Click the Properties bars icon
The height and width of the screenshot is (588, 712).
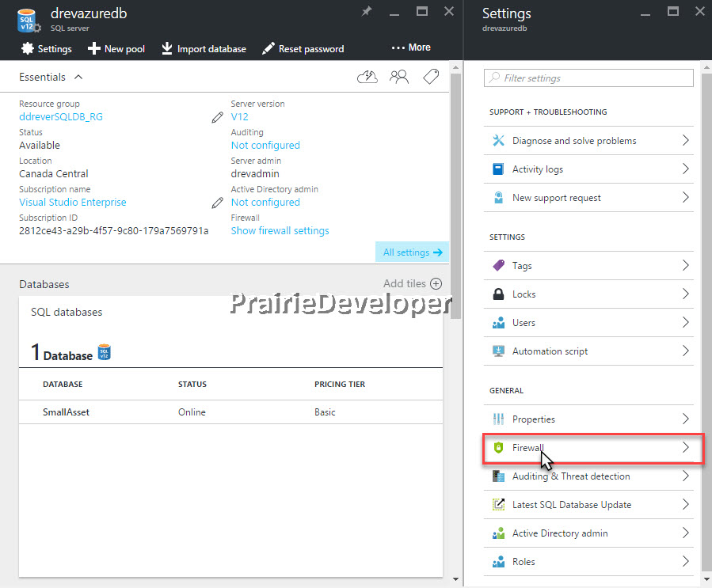pos(499,419)
